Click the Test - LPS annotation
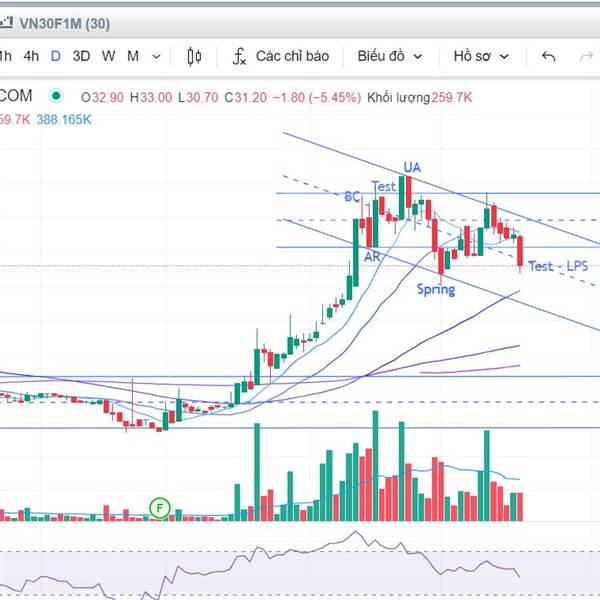Viewport: 600px width, 600px height. [558, 266]
